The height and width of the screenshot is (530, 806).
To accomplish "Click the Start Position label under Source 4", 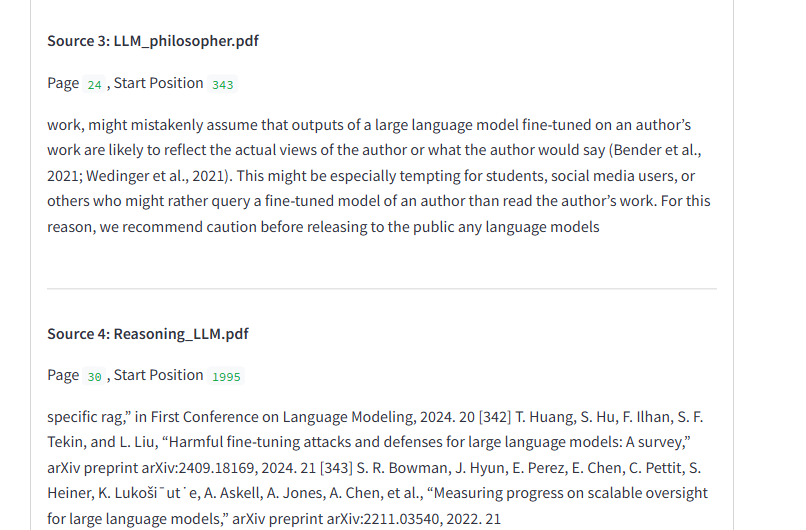I will tap(158, 375).
